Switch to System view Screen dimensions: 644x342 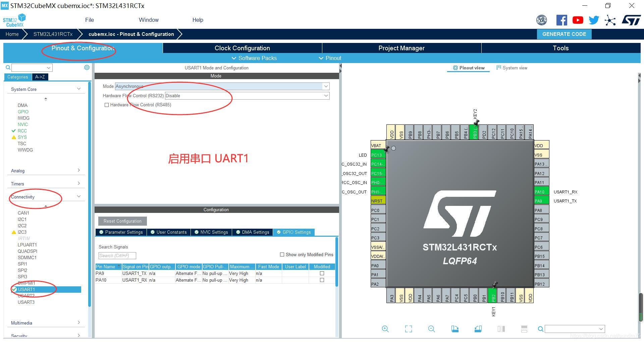tap(512, 68)
